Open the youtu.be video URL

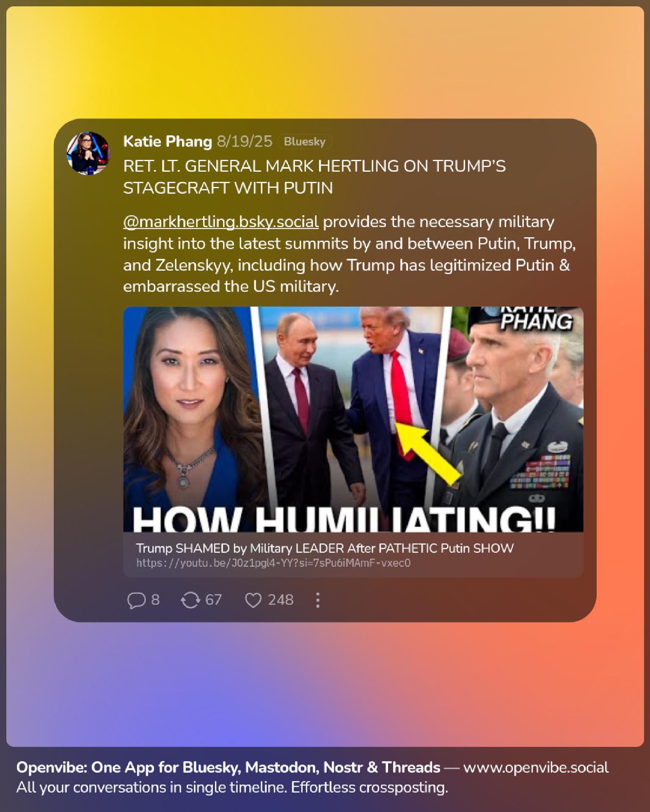click(273, 563)
